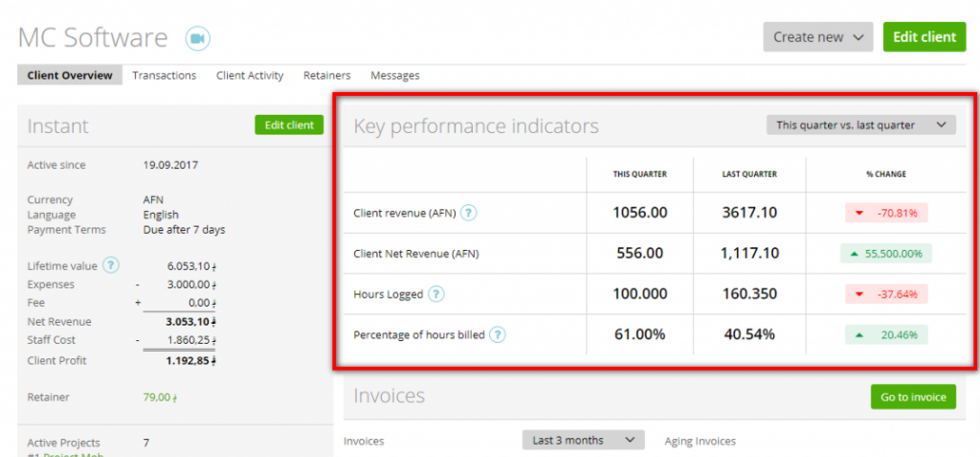Click the video camera icon beside MC Software
The width and height of the screenshot is (980, 457).
click(x=197, y=38)
